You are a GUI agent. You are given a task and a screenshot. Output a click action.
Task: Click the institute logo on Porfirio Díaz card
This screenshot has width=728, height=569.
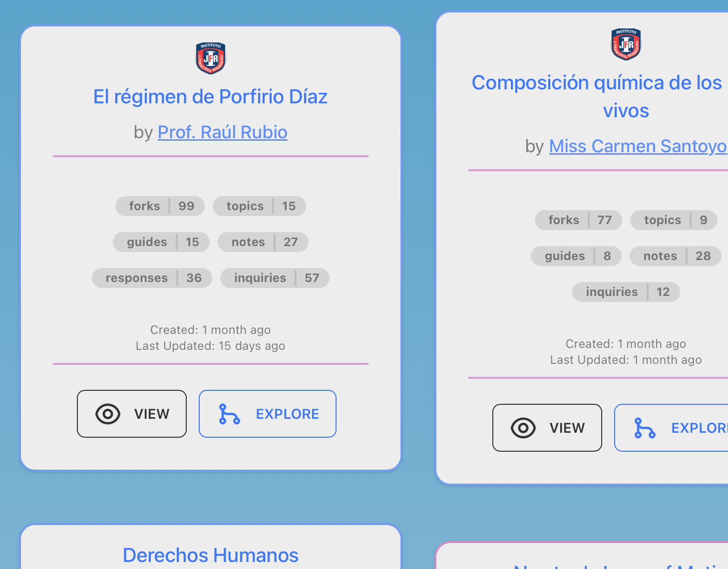[x=210, y=58]
